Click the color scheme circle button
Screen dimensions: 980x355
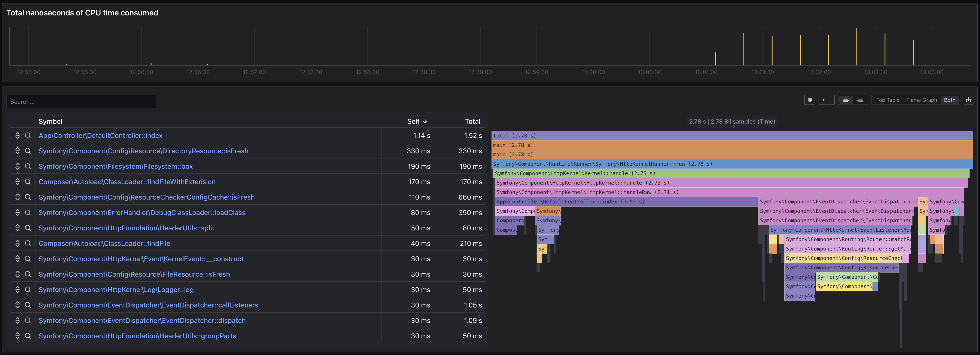(x=810, y=100)
